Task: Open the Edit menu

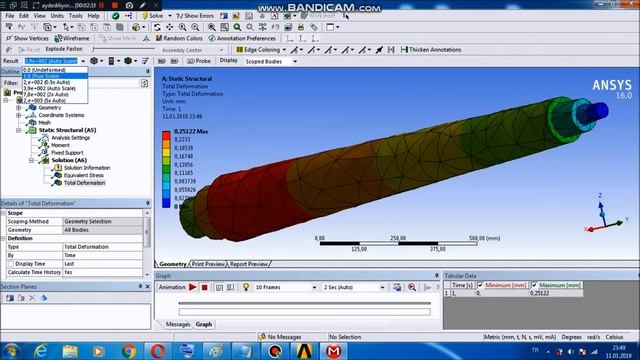Action: (x=24, y=16)
